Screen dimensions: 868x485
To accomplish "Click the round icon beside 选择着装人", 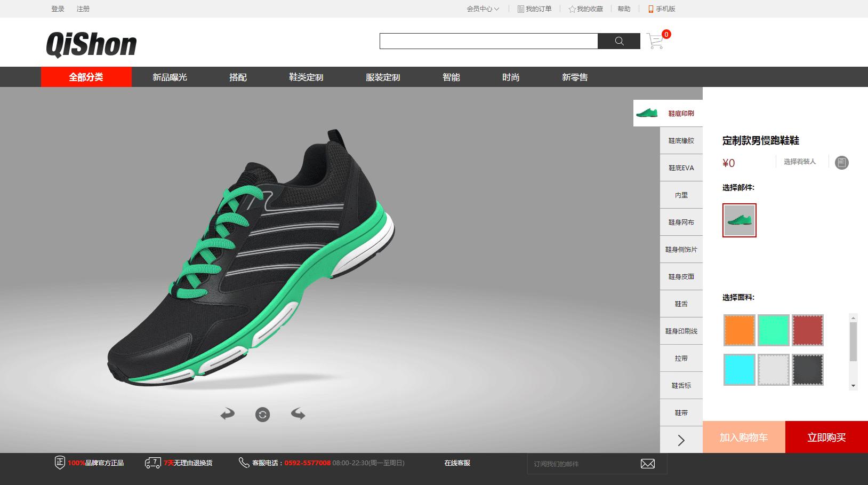I will pyautogui.click(x=841, y=163).
